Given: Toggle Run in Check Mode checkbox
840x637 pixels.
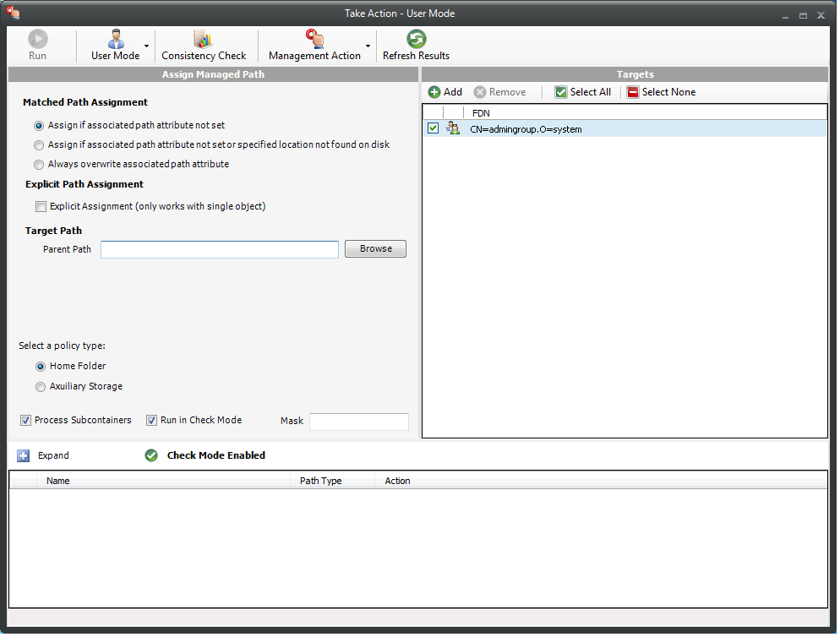Looking at the screenshot, I should pyautogui.click(x=151, y=421).
